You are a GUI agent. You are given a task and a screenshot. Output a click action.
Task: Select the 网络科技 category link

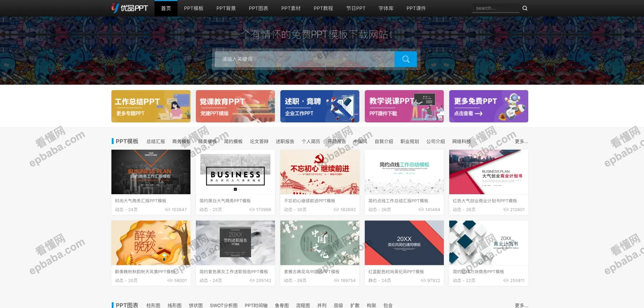[461, 141]
